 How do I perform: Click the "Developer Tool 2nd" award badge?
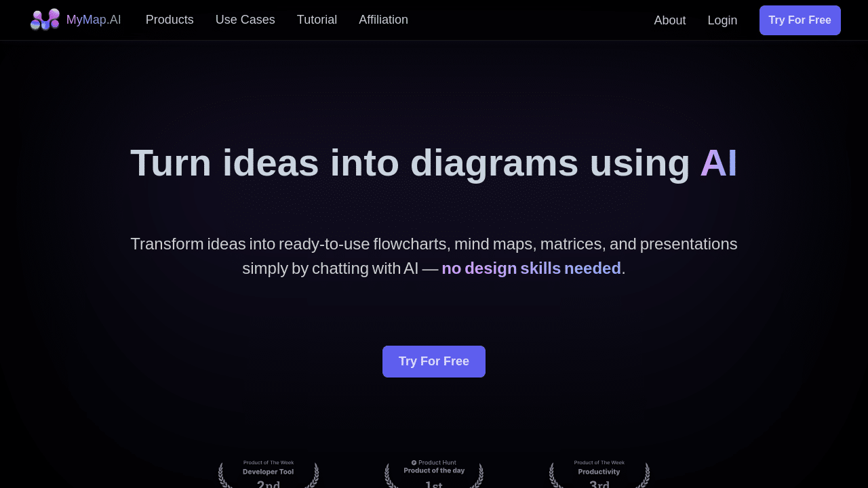pos(268,473)
